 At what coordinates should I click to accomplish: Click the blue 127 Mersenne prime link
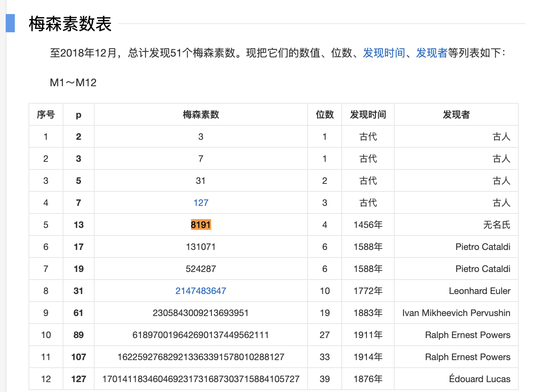coord(201,203)
